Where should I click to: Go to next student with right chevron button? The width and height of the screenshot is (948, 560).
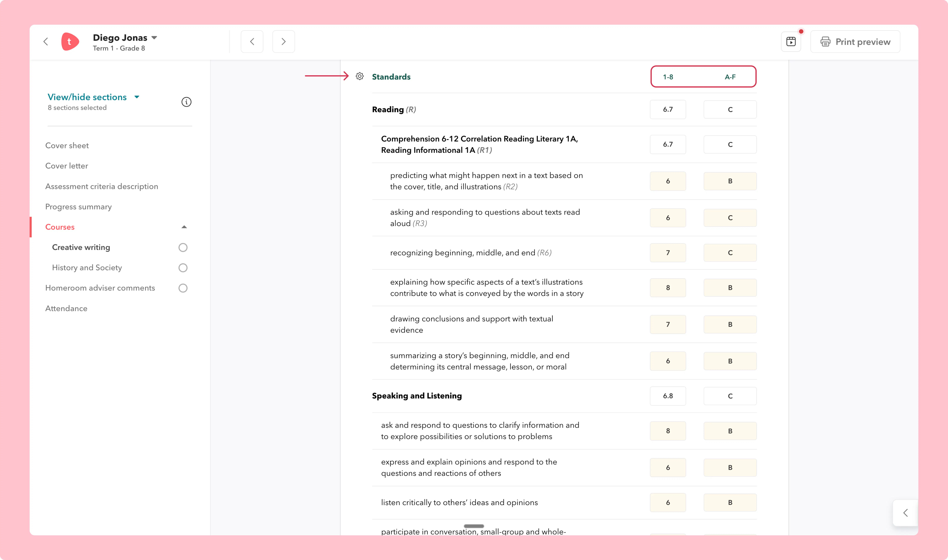pyautogui.click(x=284, y=41)
